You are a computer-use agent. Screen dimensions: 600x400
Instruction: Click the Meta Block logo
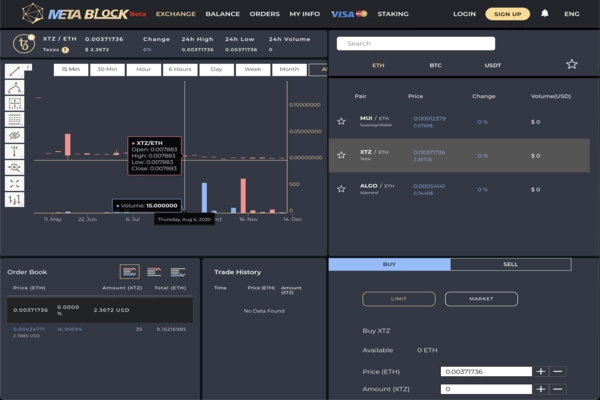point(75,14)
